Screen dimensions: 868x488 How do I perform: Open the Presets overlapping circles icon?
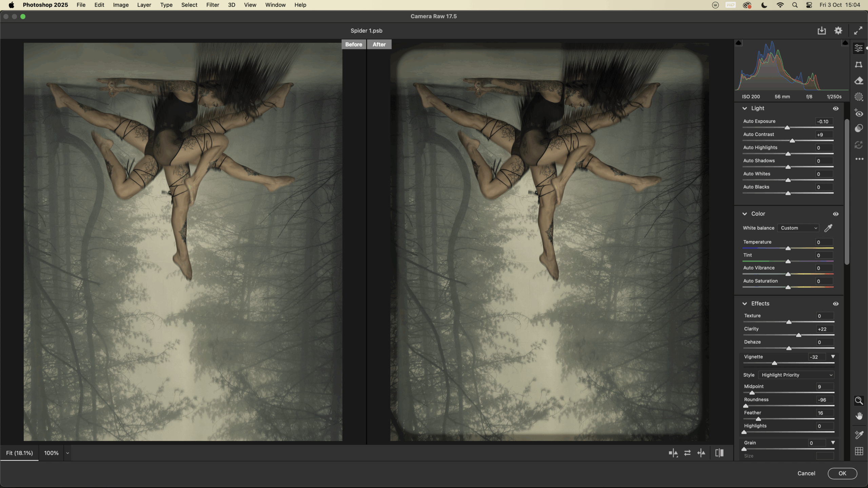[859, 128]
